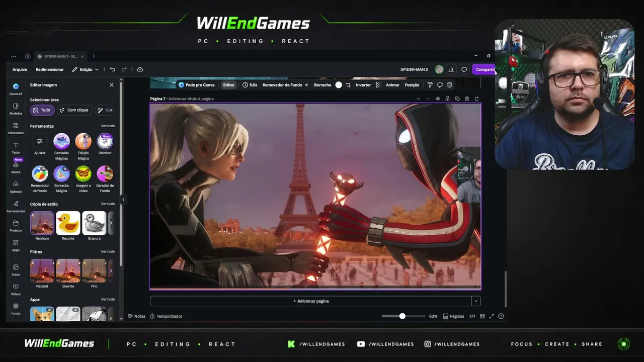The image size is (644, 362).
Task: Click the Inverter flip button
Action: coord(363,85)
